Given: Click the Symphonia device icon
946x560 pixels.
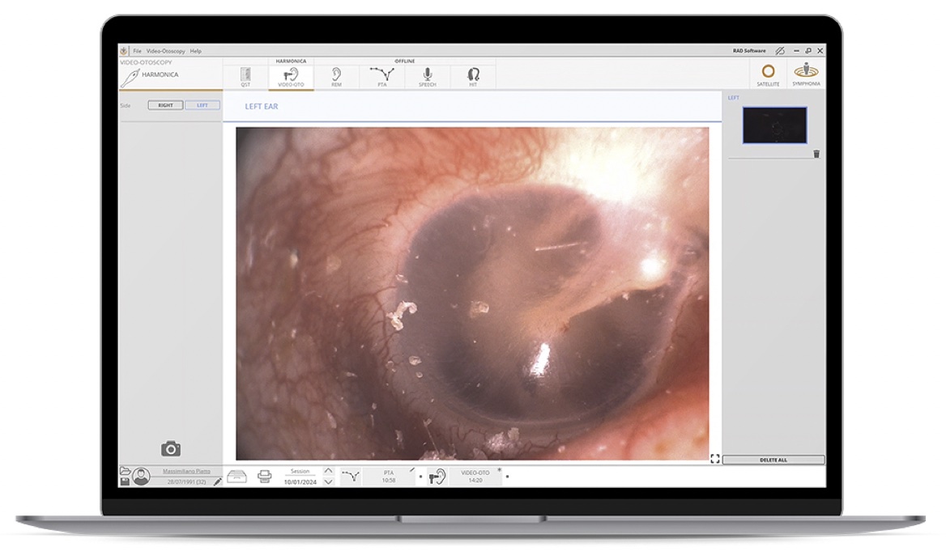Looking at the screenshot, I should (806, 74).
